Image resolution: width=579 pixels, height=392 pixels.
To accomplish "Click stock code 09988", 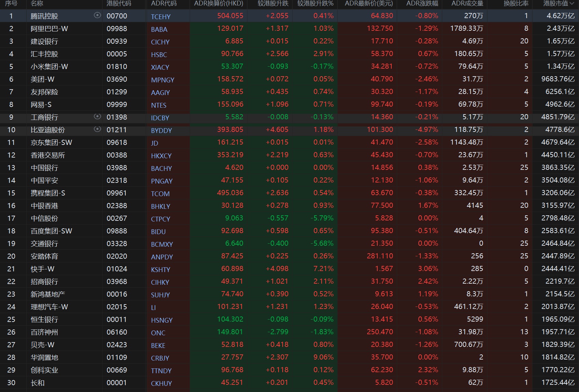I will [x=117, y=29].
